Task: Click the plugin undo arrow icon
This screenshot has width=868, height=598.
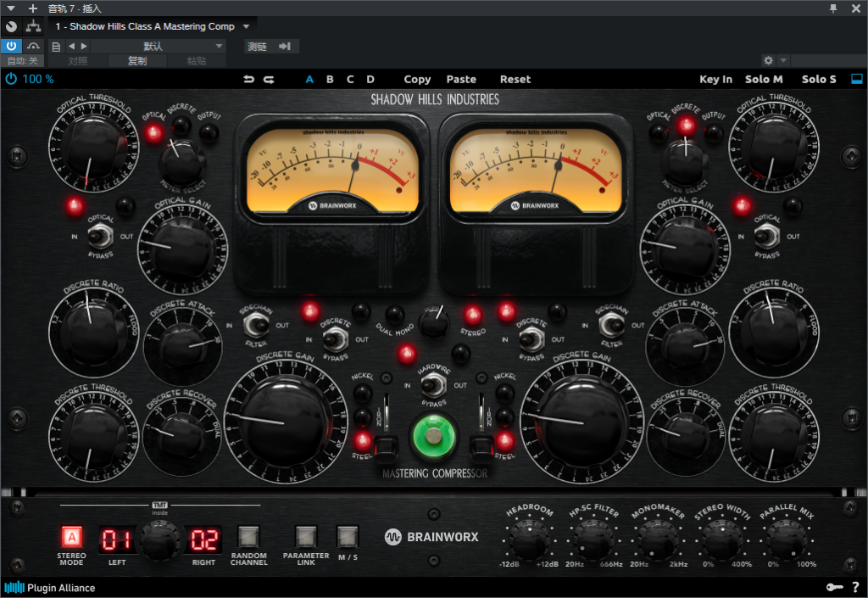Action: coord(248,79)
